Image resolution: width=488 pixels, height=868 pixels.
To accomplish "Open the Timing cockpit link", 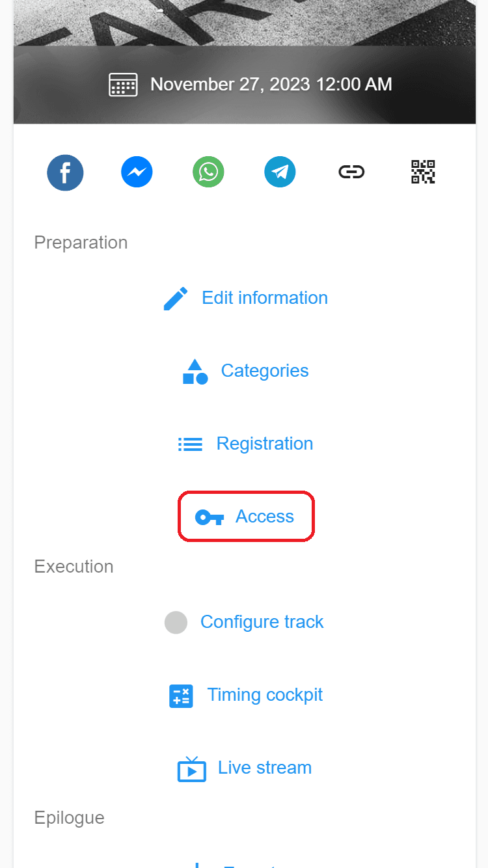I will pos(265,695).
